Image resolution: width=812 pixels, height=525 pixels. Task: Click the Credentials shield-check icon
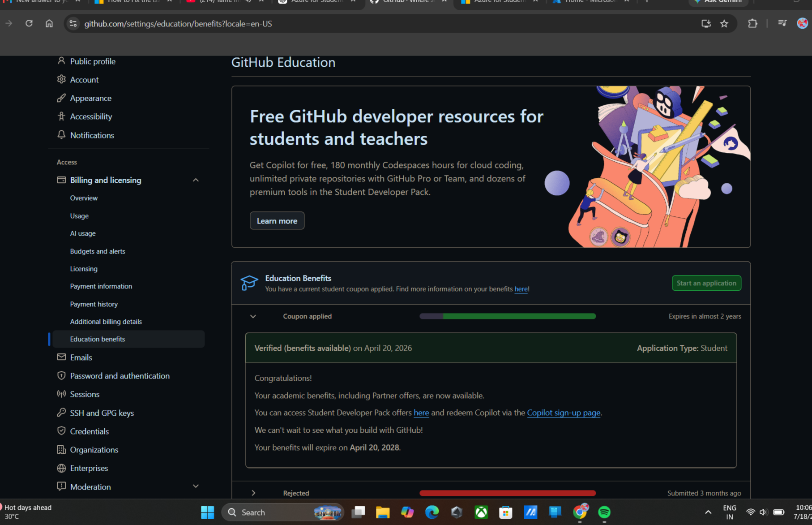click(x=61, y=431)
